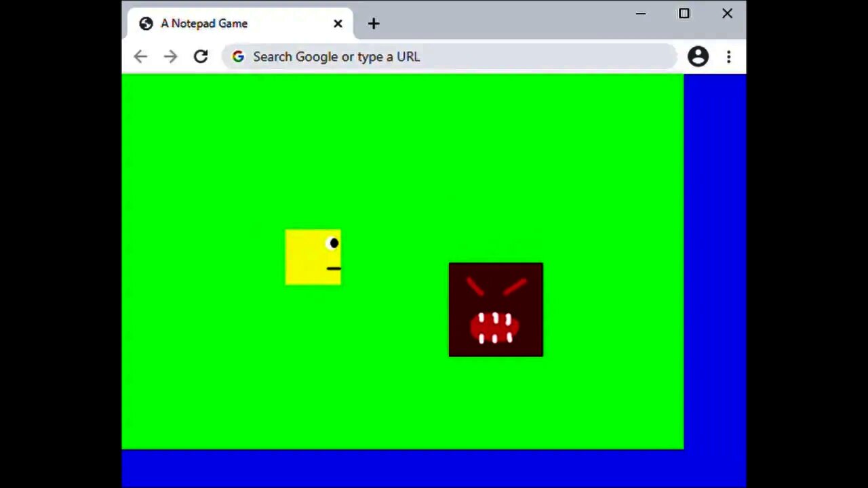Open the three-dot browser menu
The width and height of the screenshot is (868, 488).
729,57
